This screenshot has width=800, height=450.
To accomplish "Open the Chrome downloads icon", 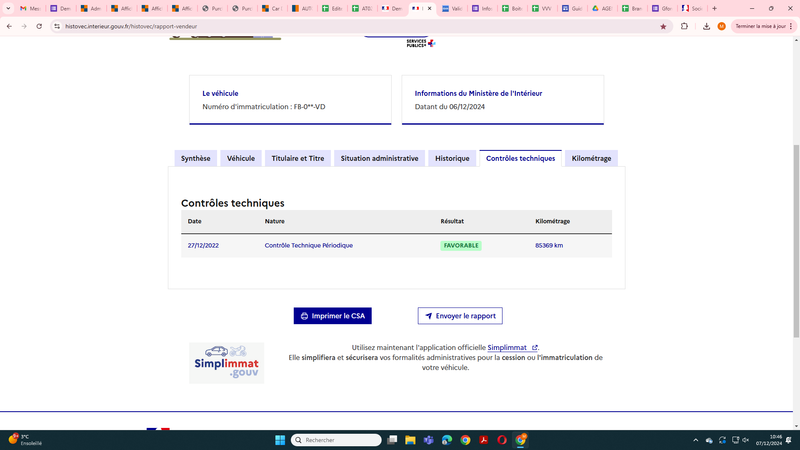I will click(x=706, y=27).
